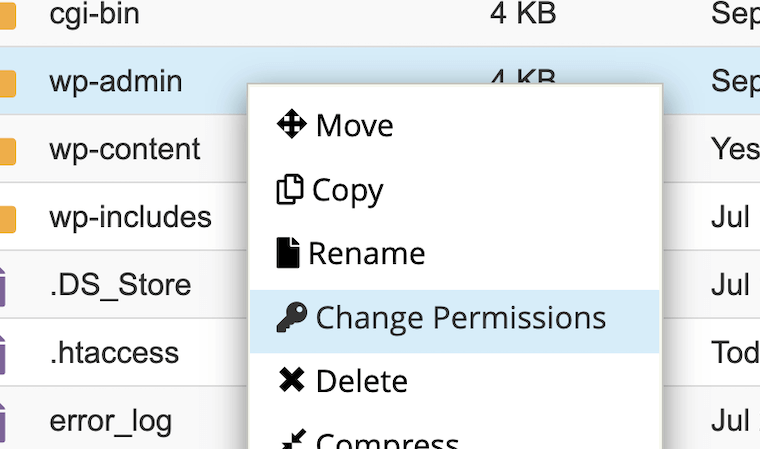Click the wp-admin folder icon
Viewport: 760px width, 449px height.
pos(8,83)
